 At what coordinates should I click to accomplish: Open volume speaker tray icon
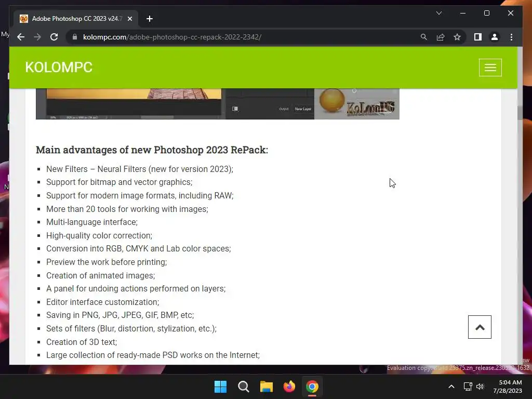(480, 387)
